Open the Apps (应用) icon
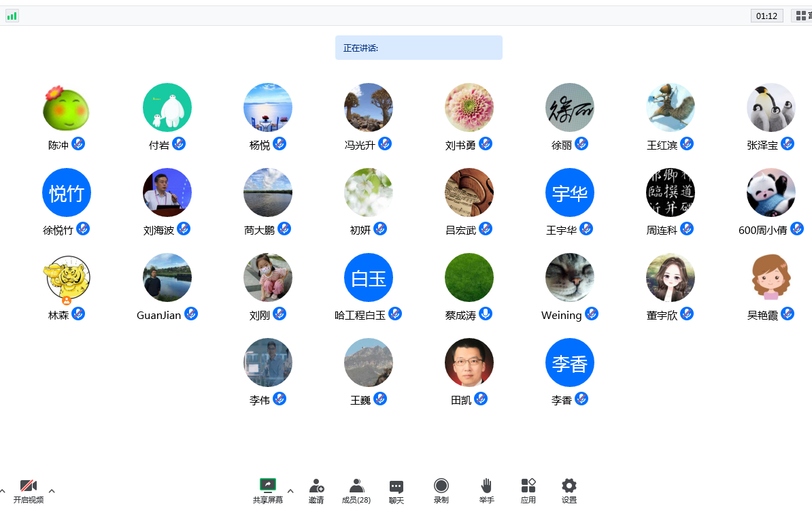 click(x=528, y=485)
